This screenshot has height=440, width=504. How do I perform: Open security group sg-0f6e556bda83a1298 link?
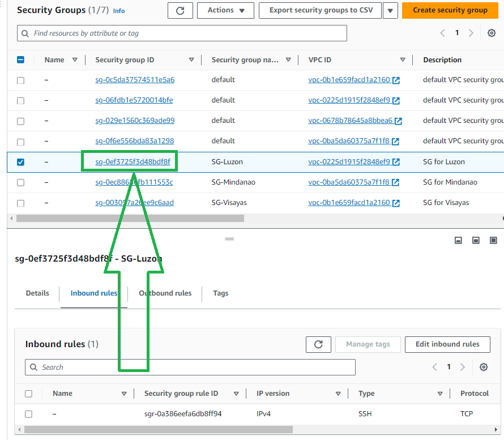coord(135,141)
